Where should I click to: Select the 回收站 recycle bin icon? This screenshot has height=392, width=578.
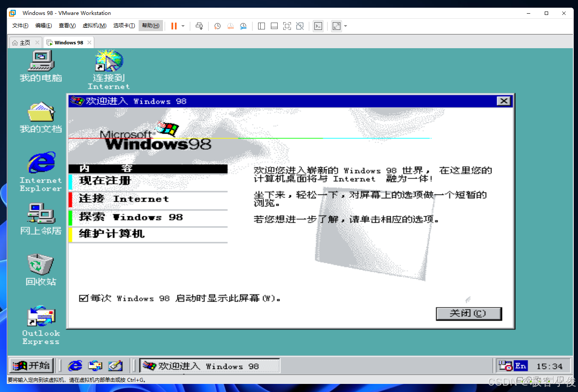pyautogui.click(x=41, y=270)
